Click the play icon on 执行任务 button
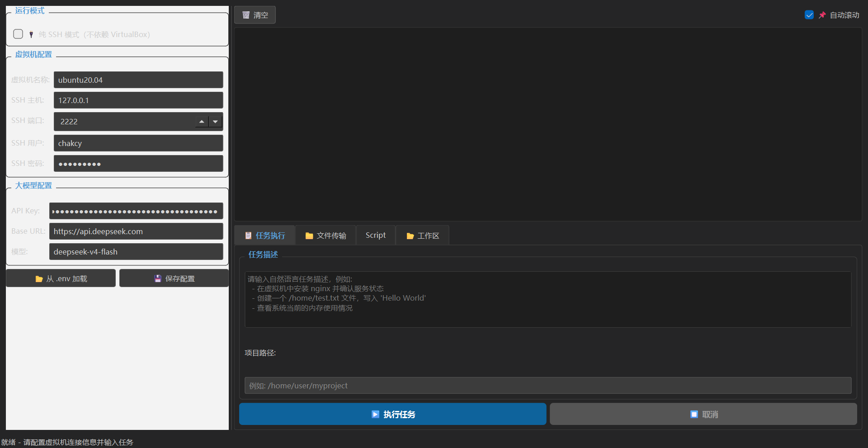This screenshot has height=448, width=868. (375, 414)
